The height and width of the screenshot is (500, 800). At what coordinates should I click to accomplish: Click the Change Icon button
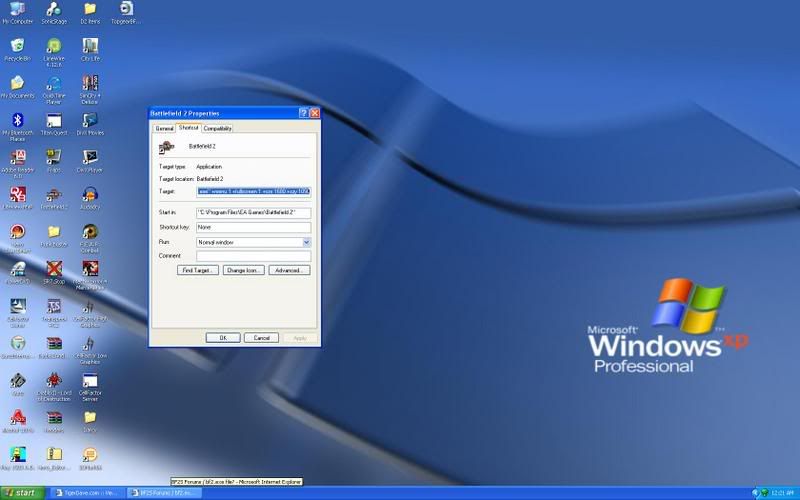pos(243,270)
